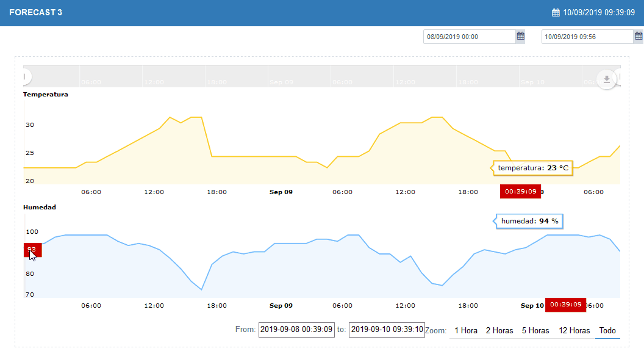This screenshot has width=644, height=351.
Task: Click 100 on the Humedad axis
Action: [32, 232]
